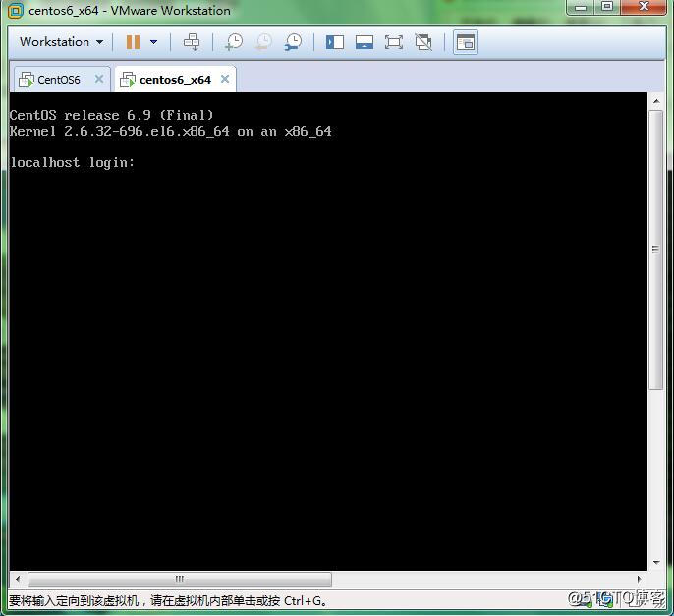Click inside the VM console at login prompt
This screenshot has width=674, height=616.
[73, 162]
